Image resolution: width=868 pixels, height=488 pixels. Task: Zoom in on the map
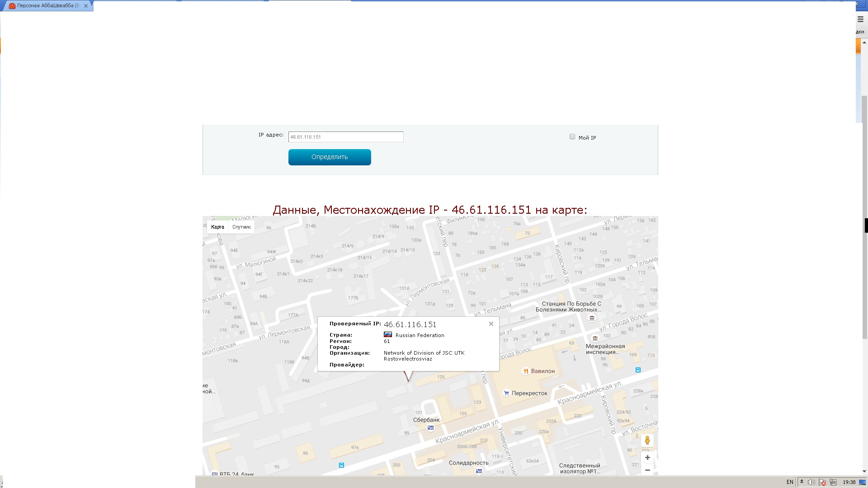[647, 458]
